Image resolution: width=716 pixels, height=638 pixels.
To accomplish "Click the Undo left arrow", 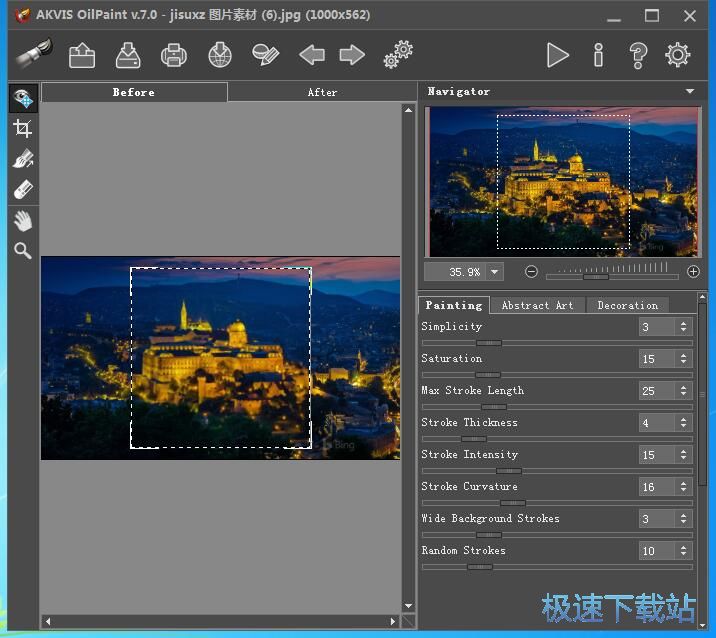I will [312, 55].
